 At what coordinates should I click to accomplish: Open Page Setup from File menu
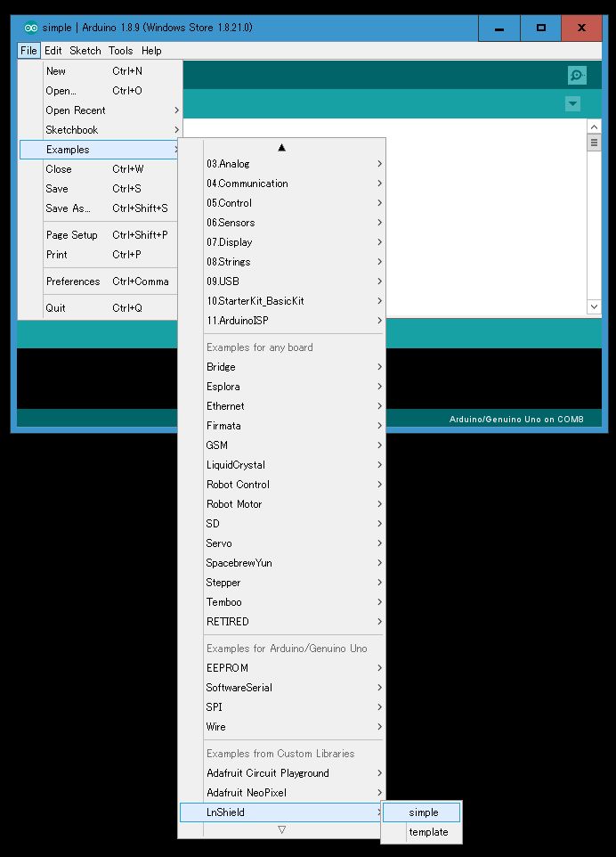tap(100, 235)
